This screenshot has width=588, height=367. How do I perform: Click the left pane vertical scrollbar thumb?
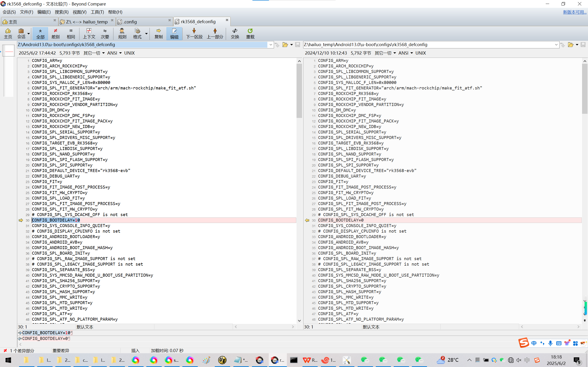pos(299,91)
